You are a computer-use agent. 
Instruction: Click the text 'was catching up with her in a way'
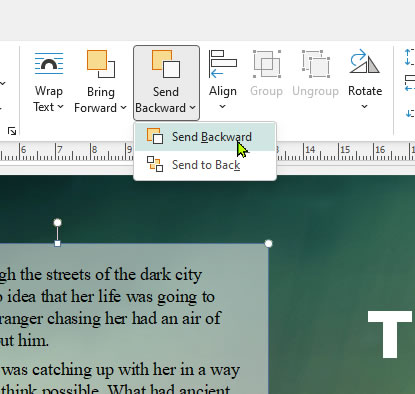click(121, 370)
